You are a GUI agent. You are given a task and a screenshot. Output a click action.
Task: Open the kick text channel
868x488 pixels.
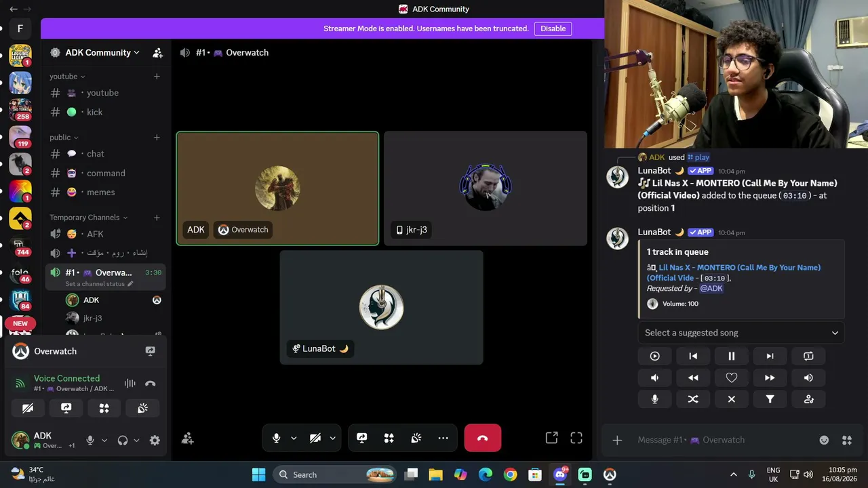pyautogui.click(x=105, y=113)
